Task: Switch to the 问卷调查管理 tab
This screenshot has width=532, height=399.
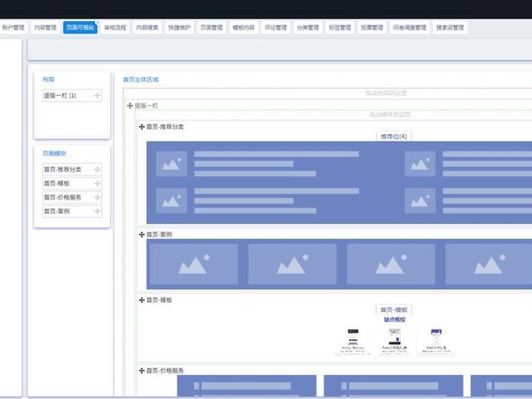Action: coord(410,27)
